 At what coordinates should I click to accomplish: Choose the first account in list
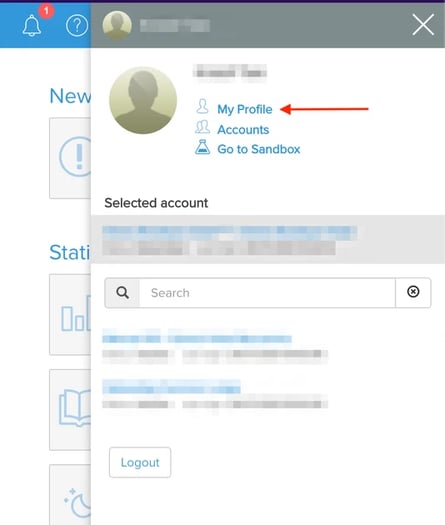point(215,346)
